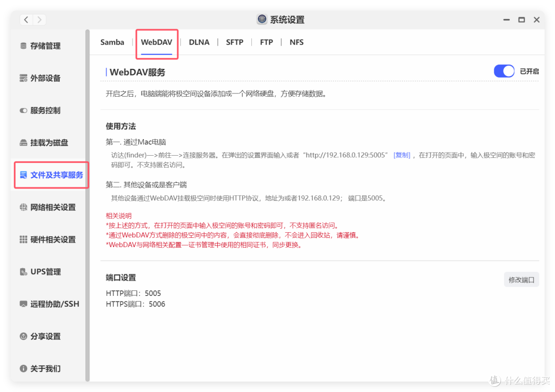Switch to the SFTP tab
This screenshot has height=392, width=555.
[x=235, y=42]
